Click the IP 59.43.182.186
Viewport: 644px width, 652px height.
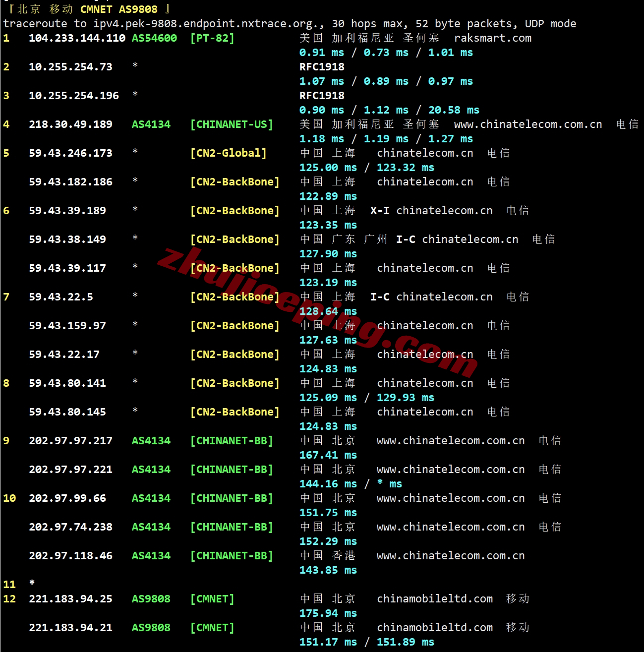pyautogui.click(x=70, y=182)
